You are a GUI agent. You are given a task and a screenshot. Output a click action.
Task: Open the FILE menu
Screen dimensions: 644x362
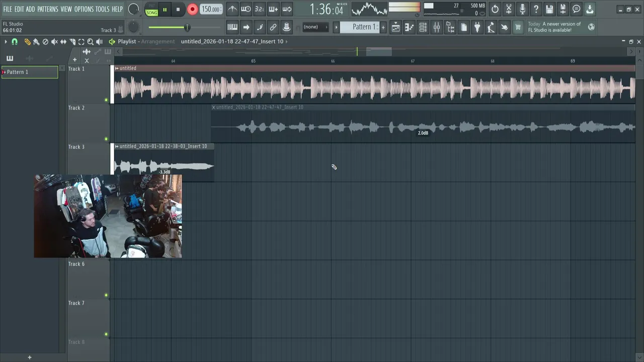click(x=8, y=9)
